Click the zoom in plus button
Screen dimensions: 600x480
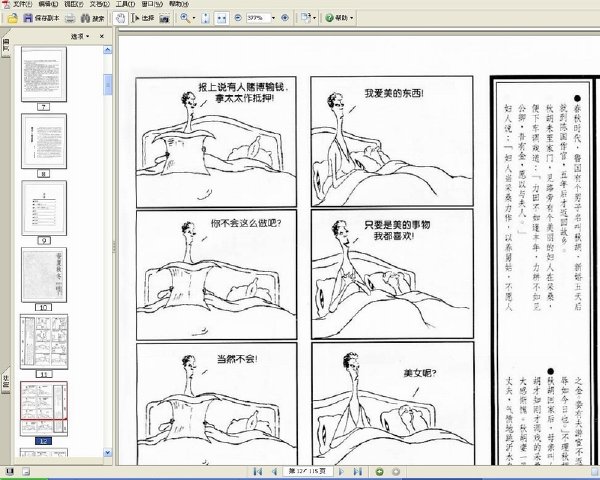285,18
